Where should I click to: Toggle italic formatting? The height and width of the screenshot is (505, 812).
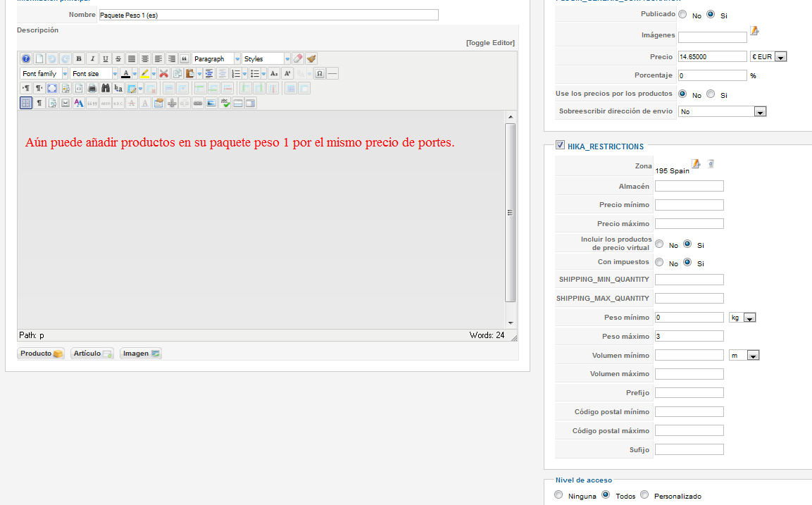point(93,58)
